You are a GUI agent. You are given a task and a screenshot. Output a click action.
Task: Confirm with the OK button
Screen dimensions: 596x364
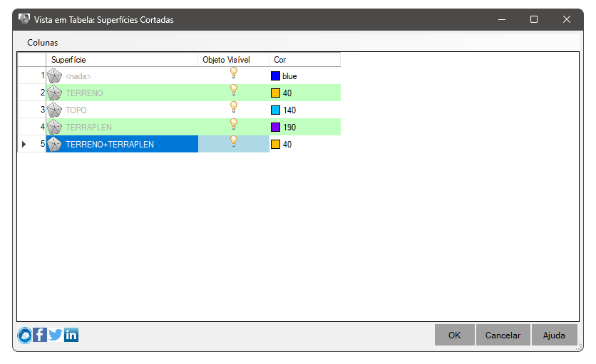455,335
